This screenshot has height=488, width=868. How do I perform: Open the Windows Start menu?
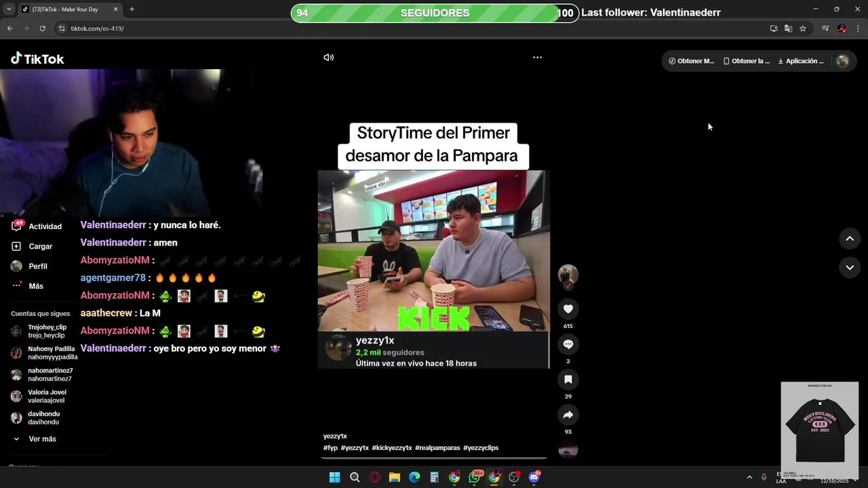pyautogui.click(x=334, y=477)
